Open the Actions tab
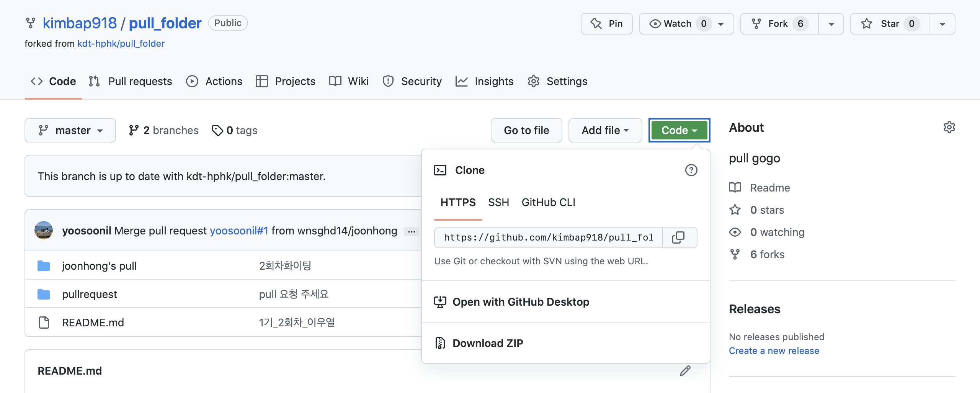This screenshot has height=393, width=980. (x=214, y=81)
